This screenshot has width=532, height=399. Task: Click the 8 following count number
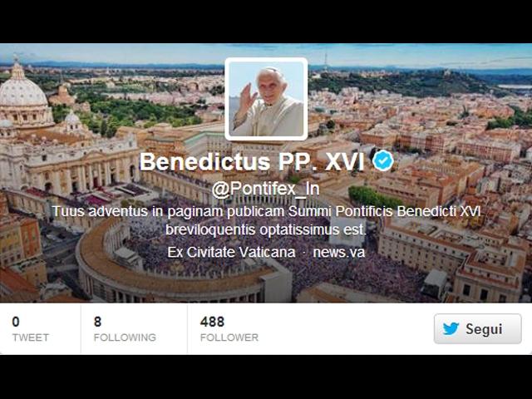[x=98, y=322]
